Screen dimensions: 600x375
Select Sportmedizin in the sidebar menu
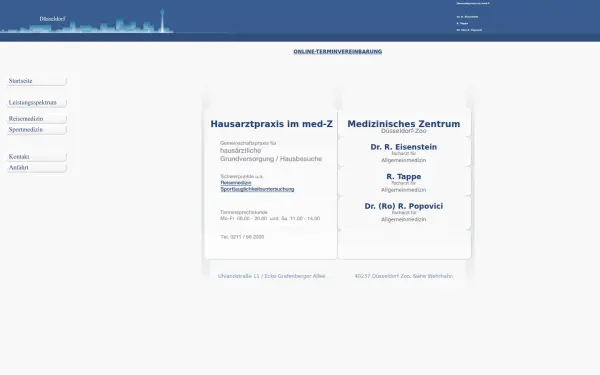click(37, 130)
